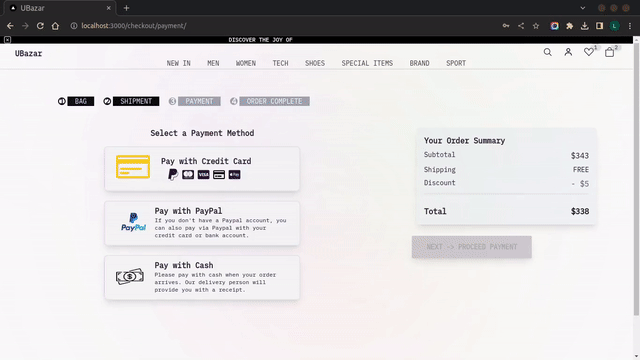This screenshot has width=640, height=360.
Task: Select Pay with Credit Card option
Action: pyautogui.click(x=202, y=169)
